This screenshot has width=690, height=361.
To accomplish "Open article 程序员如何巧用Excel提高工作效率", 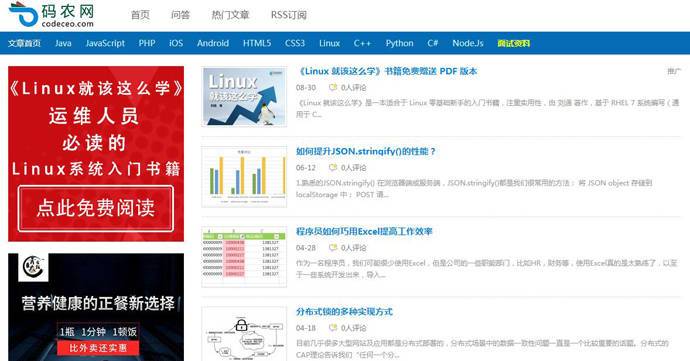I will [364, 232].
